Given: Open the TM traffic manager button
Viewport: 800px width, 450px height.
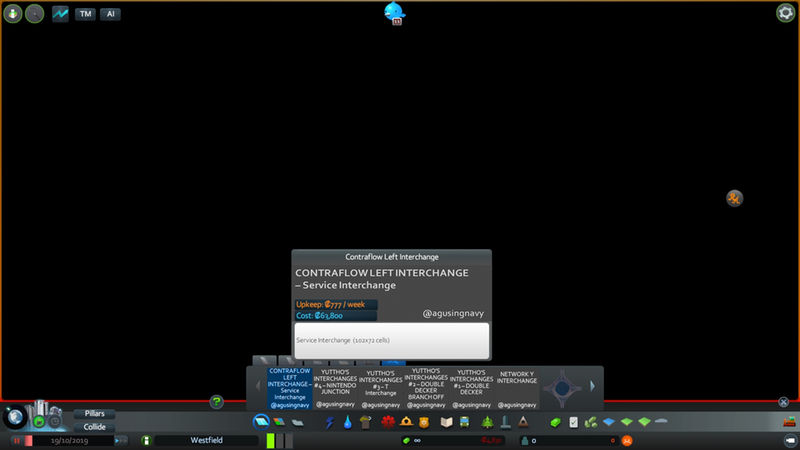Looking at the screenshot, I should coord(85,14).
